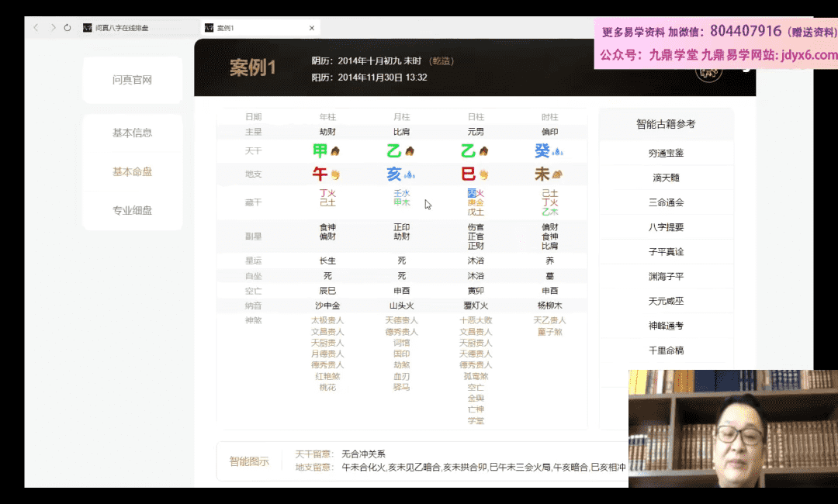Go to 基本信息 in the sidebar
This screenshot has height=504, width=838.
[132, 133]
